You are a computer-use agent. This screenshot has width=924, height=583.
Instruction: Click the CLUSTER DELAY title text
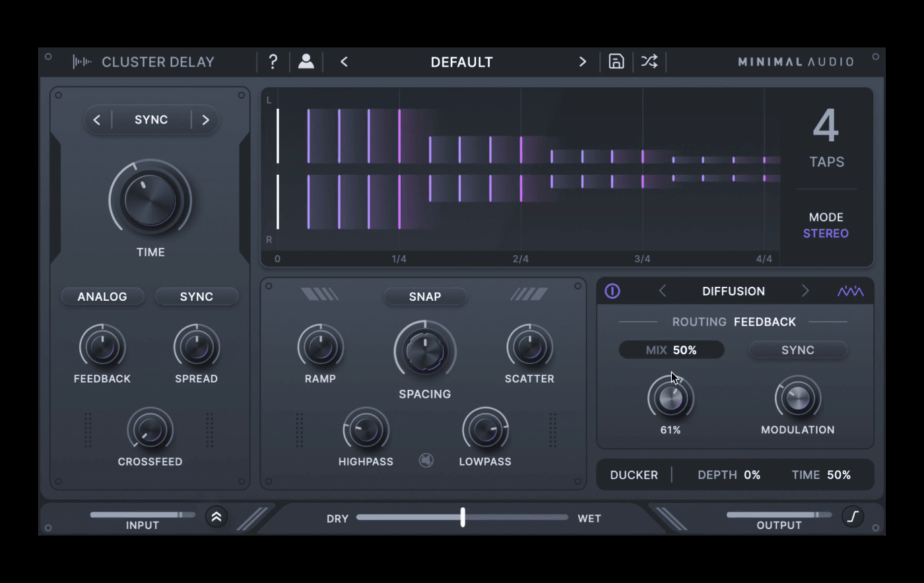pyautogui.click(x=158, y=62)
